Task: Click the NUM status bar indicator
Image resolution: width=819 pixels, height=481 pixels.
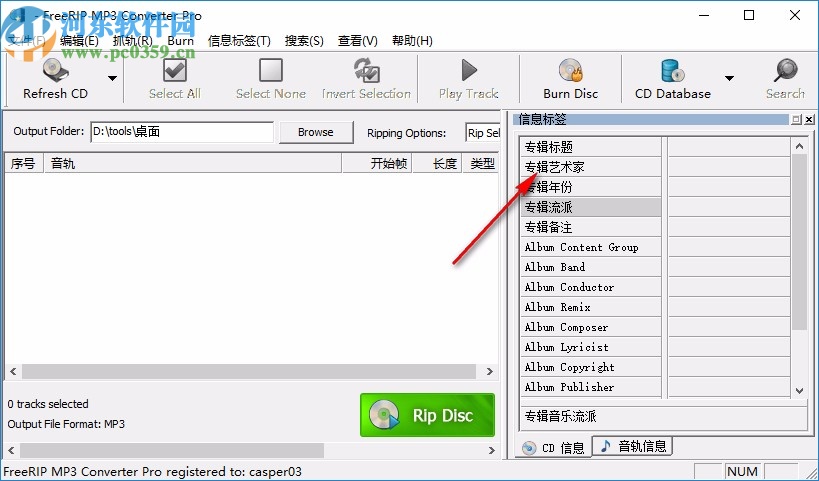Action: pos(742,472)
